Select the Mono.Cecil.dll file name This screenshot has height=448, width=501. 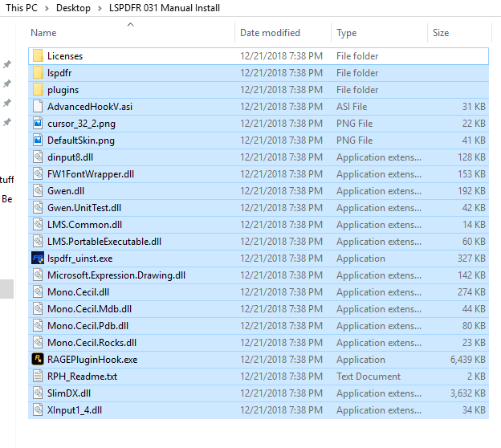tap(79, 292)
